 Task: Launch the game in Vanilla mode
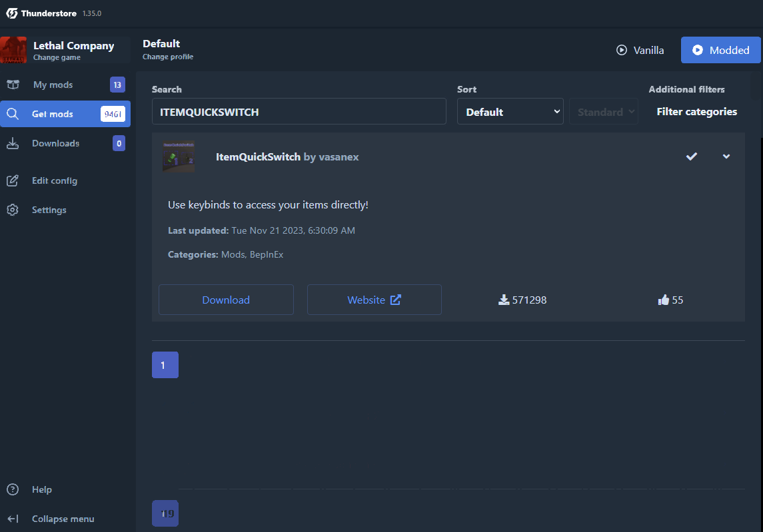coord(640,50)
